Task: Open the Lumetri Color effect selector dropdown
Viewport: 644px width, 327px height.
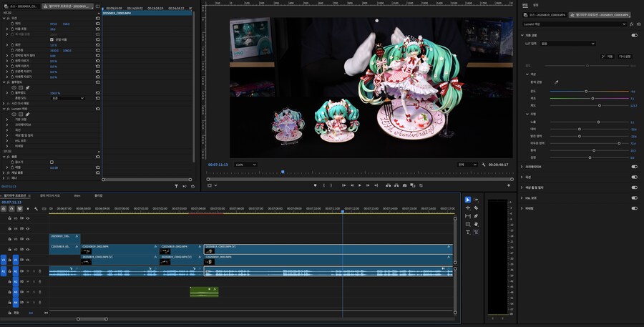Action: pos(575,24)
